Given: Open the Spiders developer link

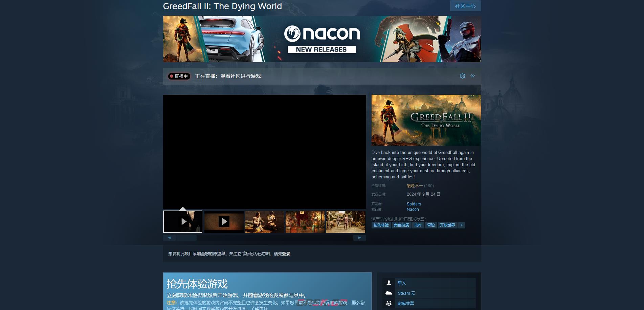Looking at the screenshot, I should 414,204.
